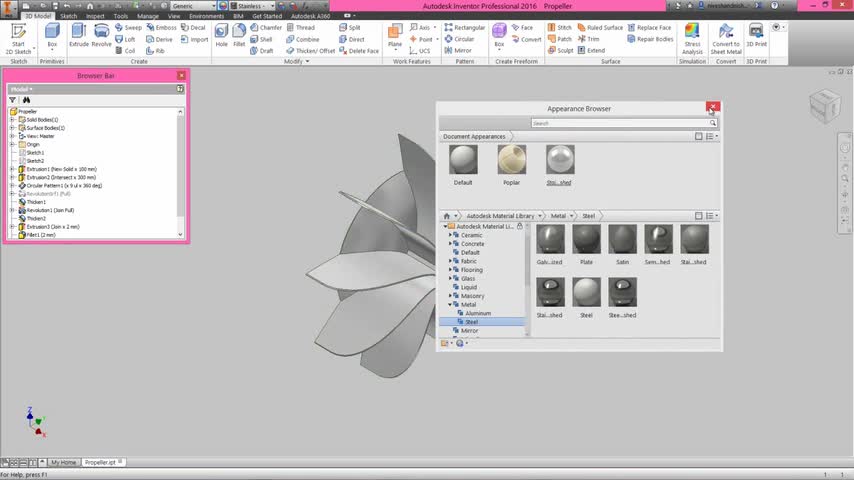854x480 pixels.
Task: Open the Manage ribbon tab
Action: click(148, 16)
